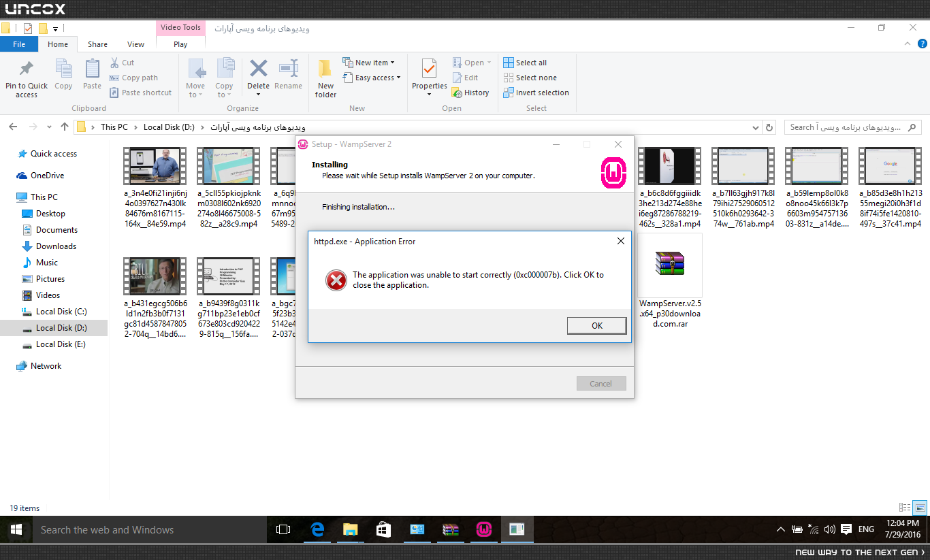The height and width of the screenshot is (560, 930).
Task: Click Invert selection in the ribbon
Action: coord(536,93)
